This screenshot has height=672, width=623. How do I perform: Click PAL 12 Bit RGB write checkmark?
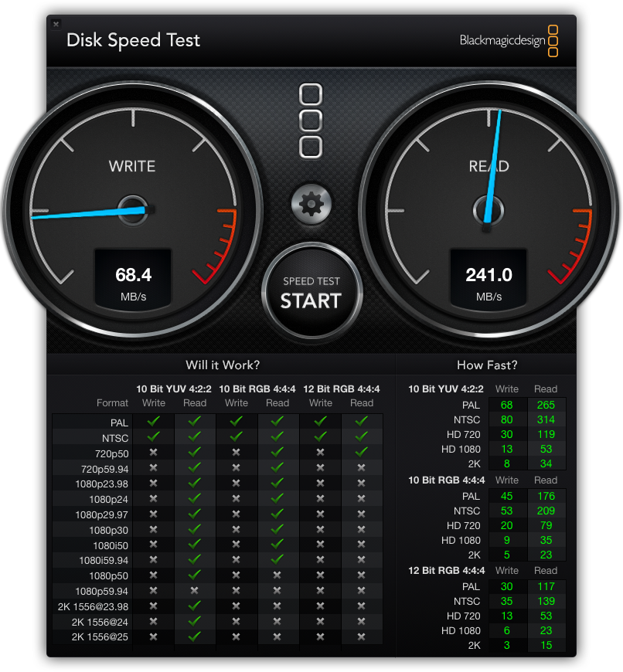coord(320,421)
